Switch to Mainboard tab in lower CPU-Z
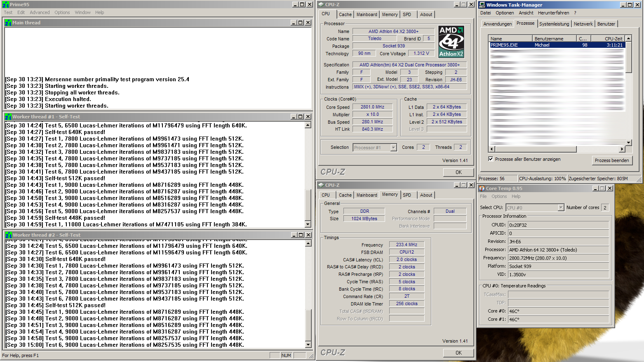Viewport: 644px width, 362px height. pos(367,195)
